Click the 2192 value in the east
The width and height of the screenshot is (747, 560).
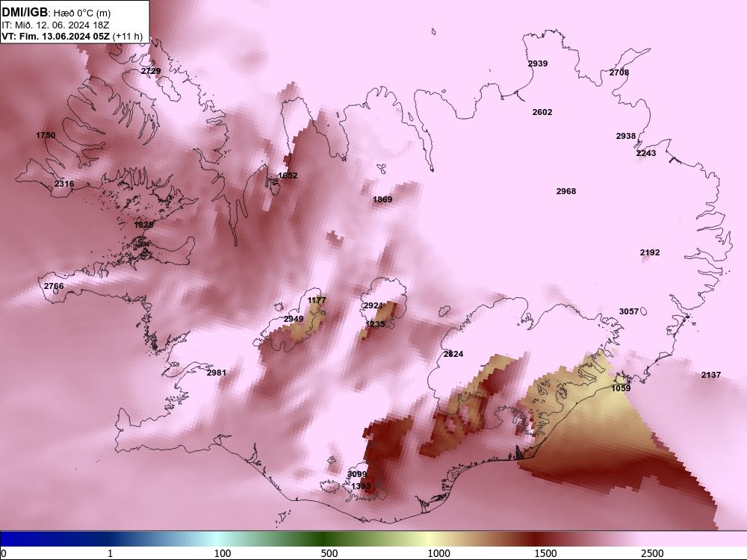click(x=650, y=252)
